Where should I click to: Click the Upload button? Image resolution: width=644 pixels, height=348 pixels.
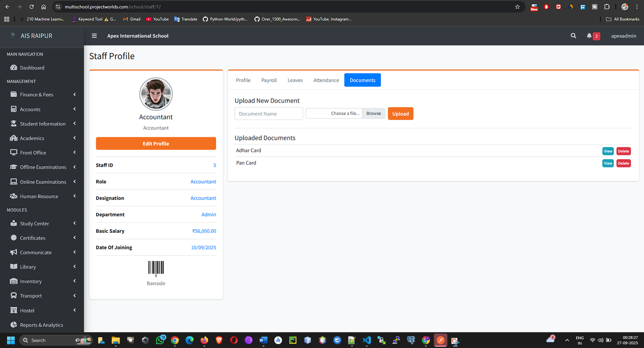(400, 114)
